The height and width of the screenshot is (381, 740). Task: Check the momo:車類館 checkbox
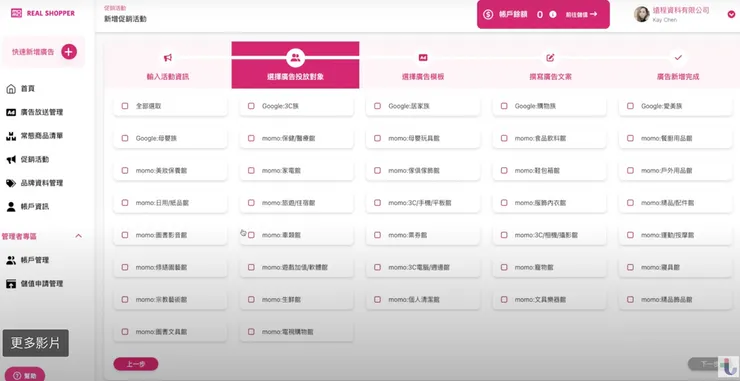pyautogui.click(x=251, y=235)
